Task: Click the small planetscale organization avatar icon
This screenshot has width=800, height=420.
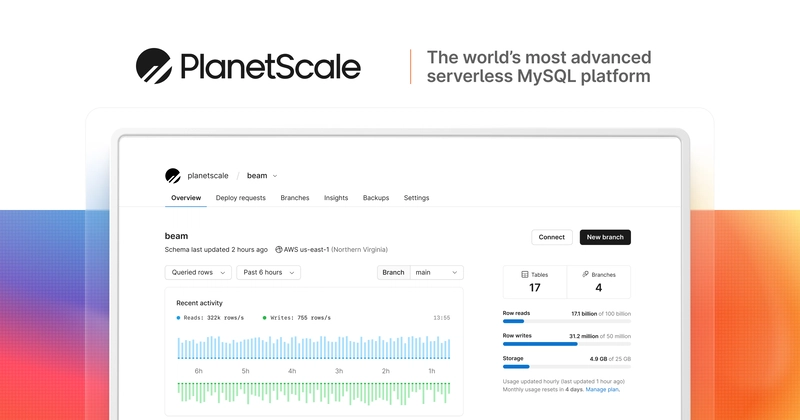Action: (x=173, y=176)
